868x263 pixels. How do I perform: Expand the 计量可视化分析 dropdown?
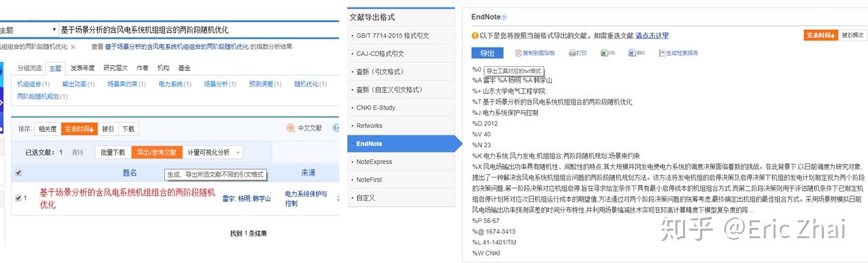215,152
